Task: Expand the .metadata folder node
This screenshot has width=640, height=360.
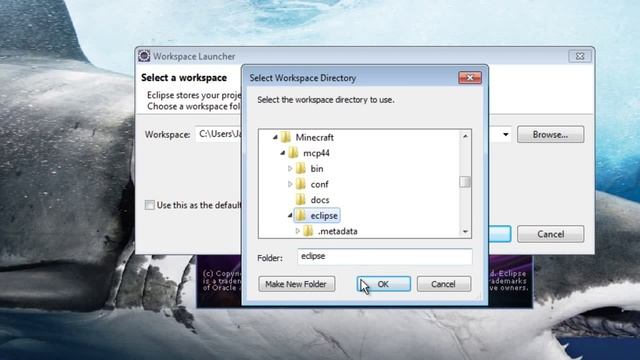Action: pyautogui.click(x=298, y=231)
